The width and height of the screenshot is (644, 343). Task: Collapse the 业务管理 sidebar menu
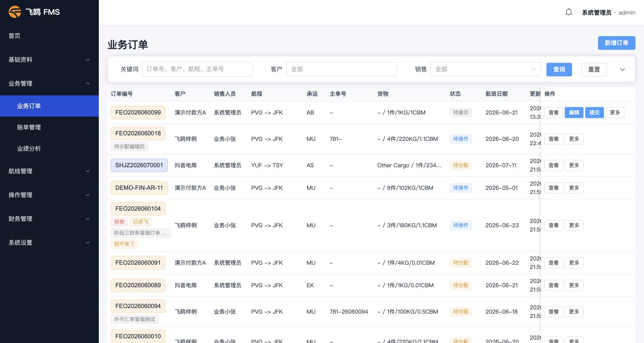[x=49, y=83]
